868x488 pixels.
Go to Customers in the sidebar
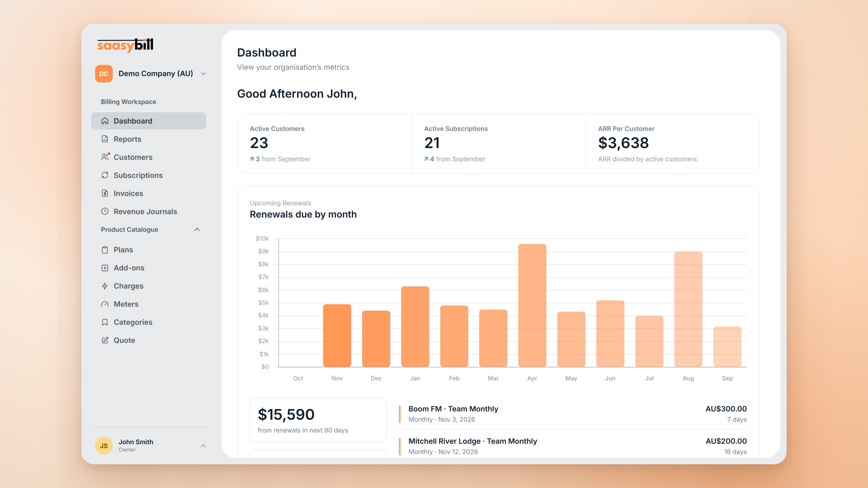[x=149, y=157]
